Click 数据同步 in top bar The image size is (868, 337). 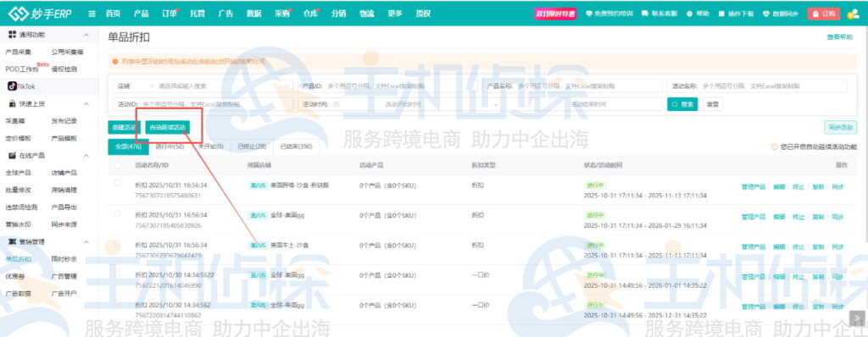click(x=781, y=14)
